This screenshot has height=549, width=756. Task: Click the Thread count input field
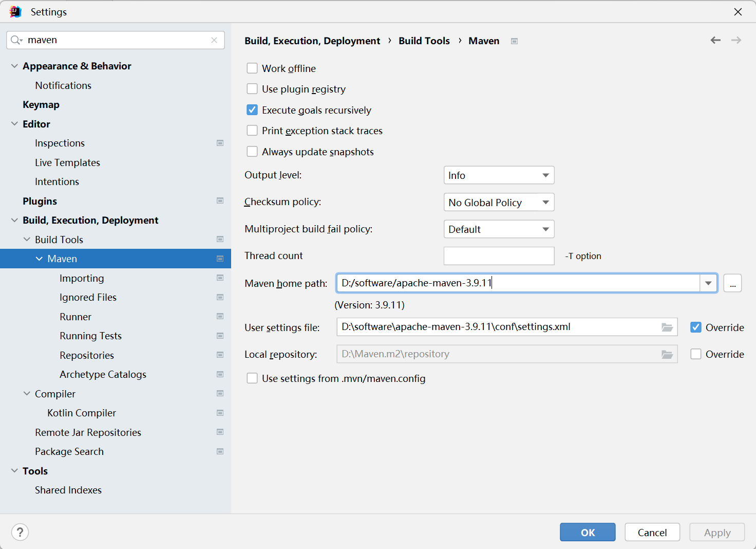(x=499, y=256)
